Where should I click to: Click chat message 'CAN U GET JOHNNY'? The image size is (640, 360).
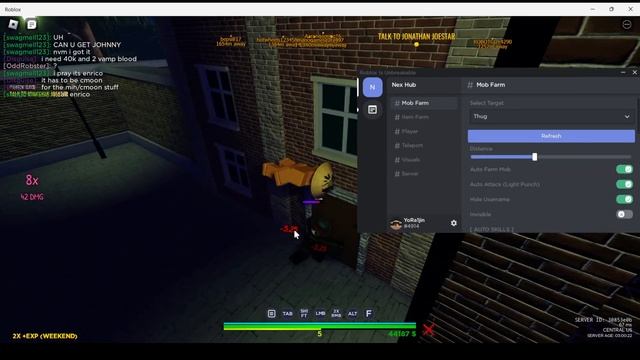[87, 44]
